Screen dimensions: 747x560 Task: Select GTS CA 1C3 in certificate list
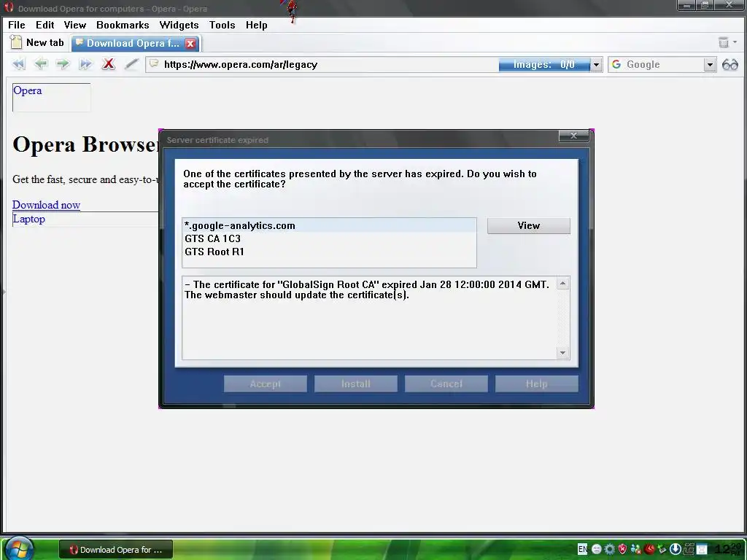pos(329,238)
